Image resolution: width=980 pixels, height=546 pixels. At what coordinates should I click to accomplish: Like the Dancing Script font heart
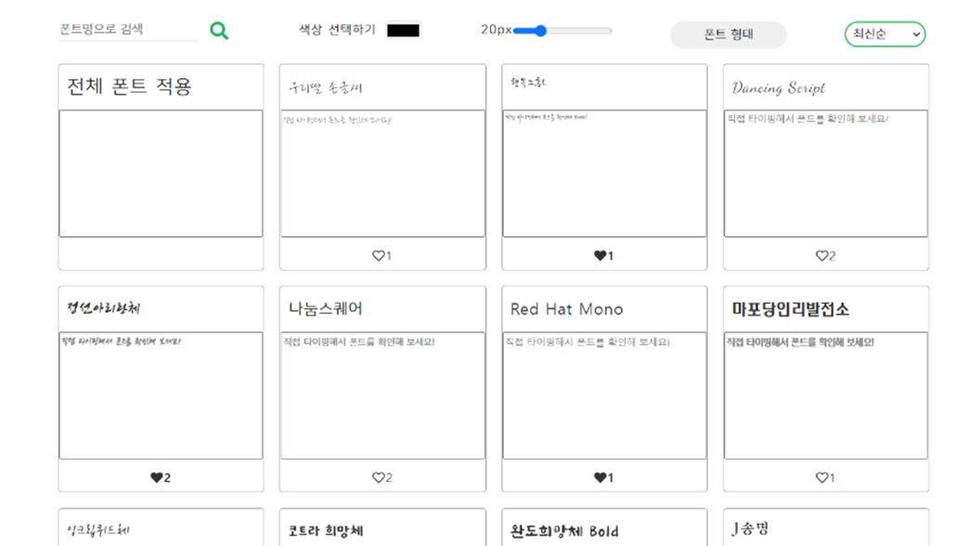point(821,255)
